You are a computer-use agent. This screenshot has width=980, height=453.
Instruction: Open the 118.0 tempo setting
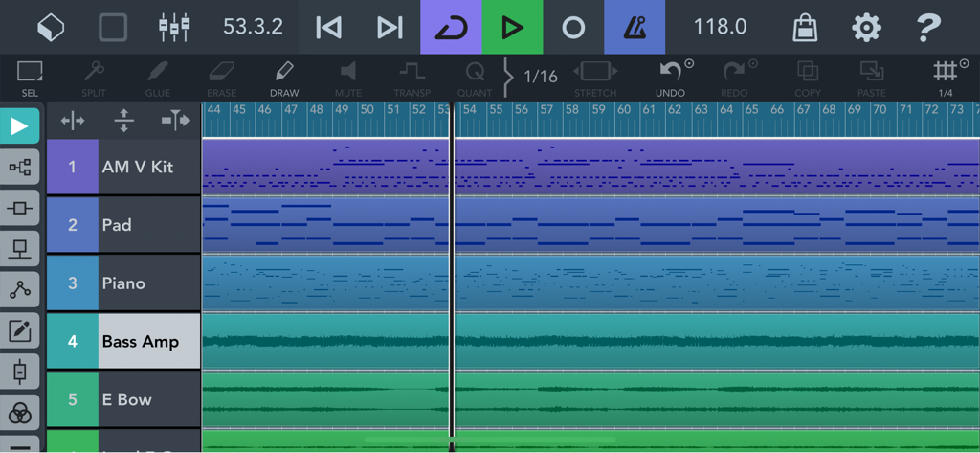pos(720,27)
